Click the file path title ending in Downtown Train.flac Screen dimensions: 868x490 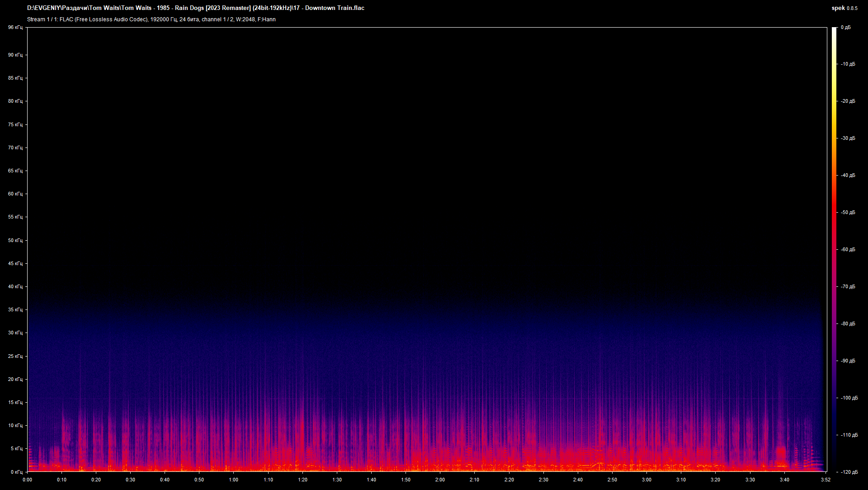click(196, 8)
